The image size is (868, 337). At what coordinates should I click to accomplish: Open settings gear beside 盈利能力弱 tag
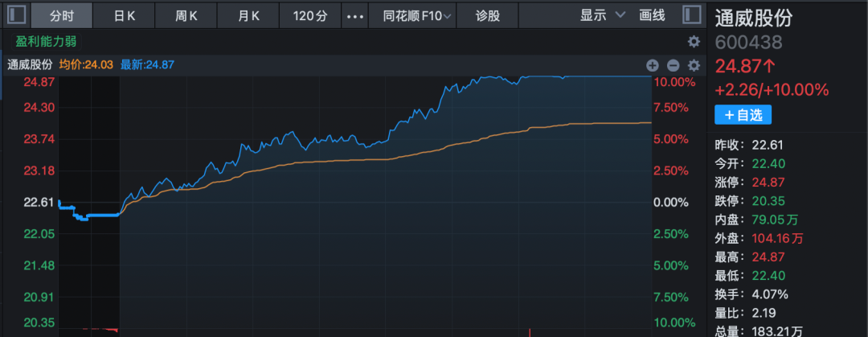(694, 42)
